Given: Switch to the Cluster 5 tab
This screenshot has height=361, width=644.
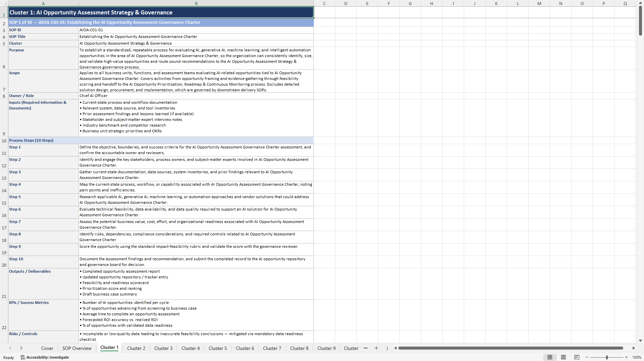Looking at the screenshot, I should coord(218,348).
